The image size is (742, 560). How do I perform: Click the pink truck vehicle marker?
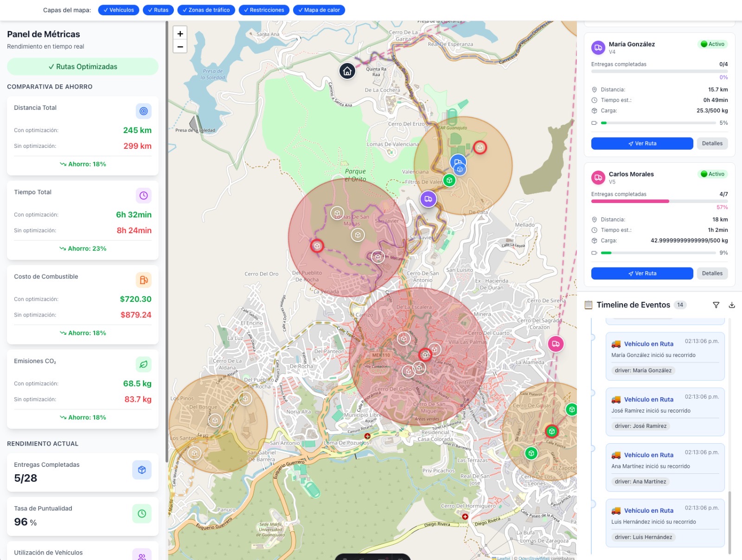(x=556, y=344)
